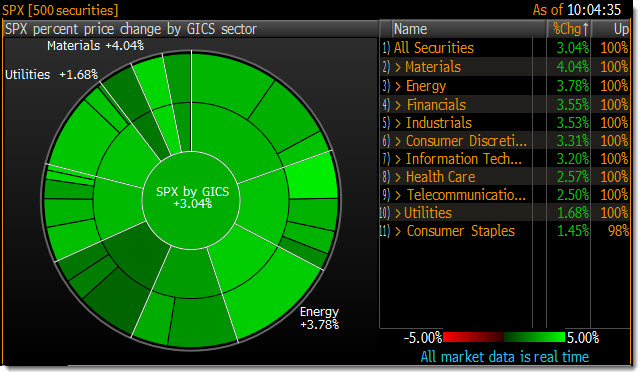The image size is (643, 376).
Task: Click the 2.50% Telecommunication value
Action: [572, 195]
